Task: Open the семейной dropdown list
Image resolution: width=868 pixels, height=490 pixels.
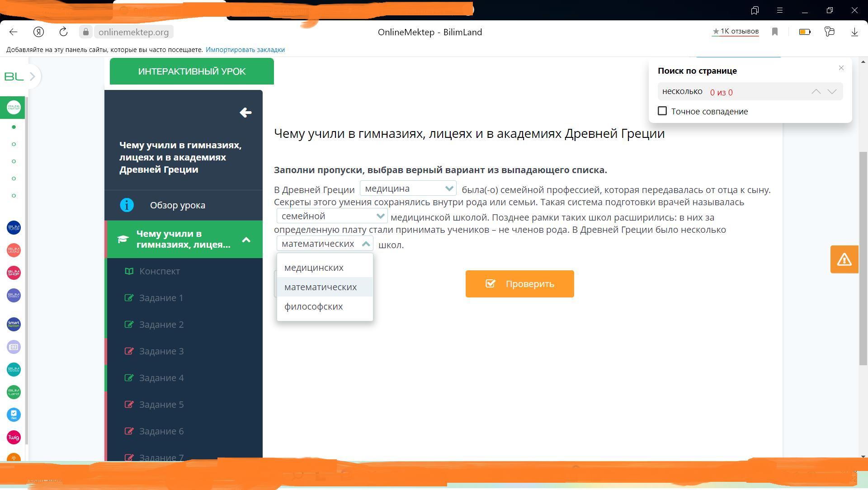Action: point(332,216)
